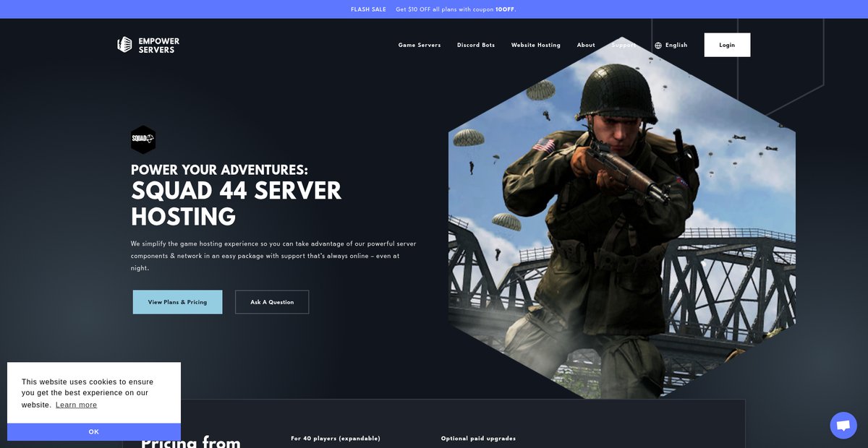
Task: Click the 10OFF coupon code text
Action: tap(505, 9)
